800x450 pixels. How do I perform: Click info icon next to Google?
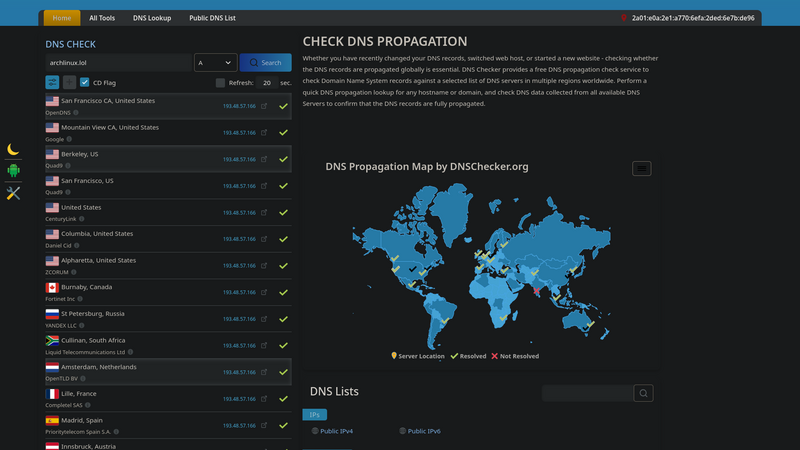click(x=69, y=139)
